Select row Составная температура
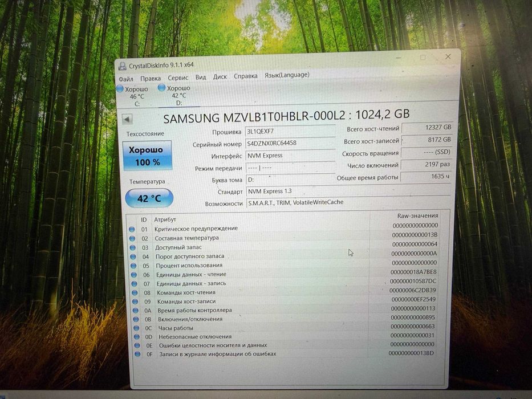Screen dimensions: 532x399 (x=283, y=237)
